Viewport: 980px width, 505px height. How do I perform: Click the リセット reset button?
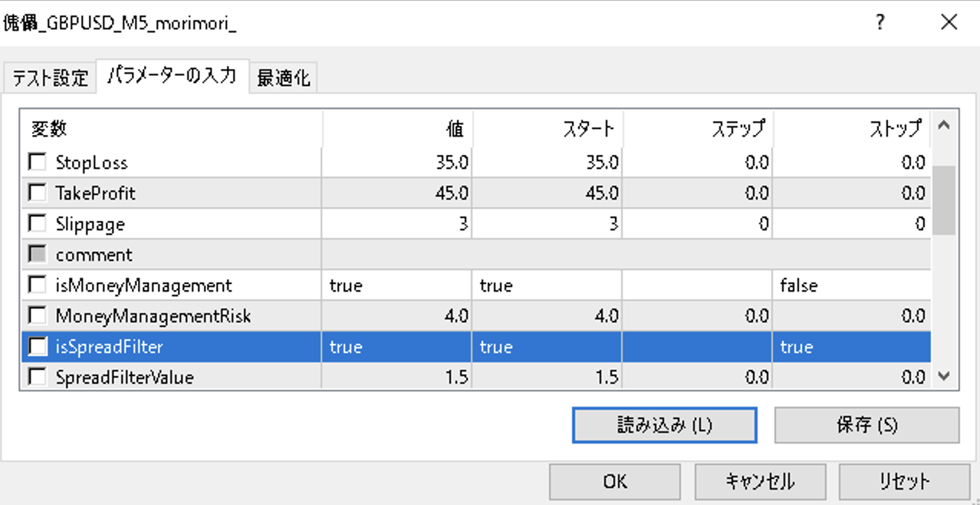click(904, 481)
